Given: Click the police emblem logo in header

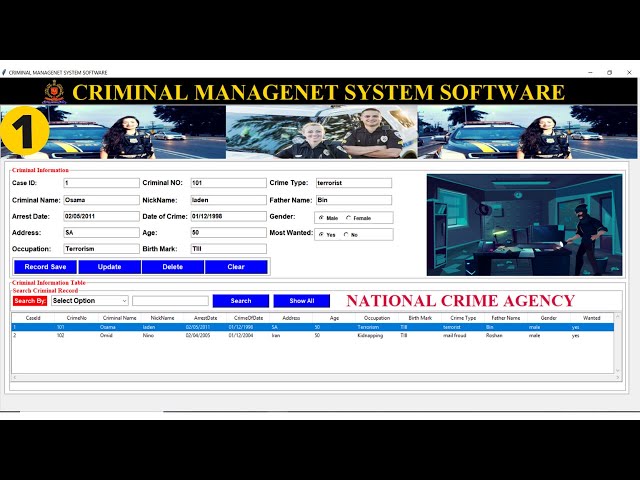Looking at the screenshot, I should (54, 91).
